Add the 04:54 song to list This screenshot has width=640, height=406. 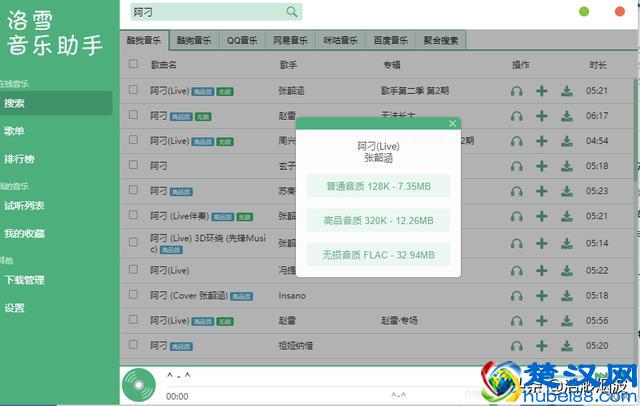[x=542, y=141]
